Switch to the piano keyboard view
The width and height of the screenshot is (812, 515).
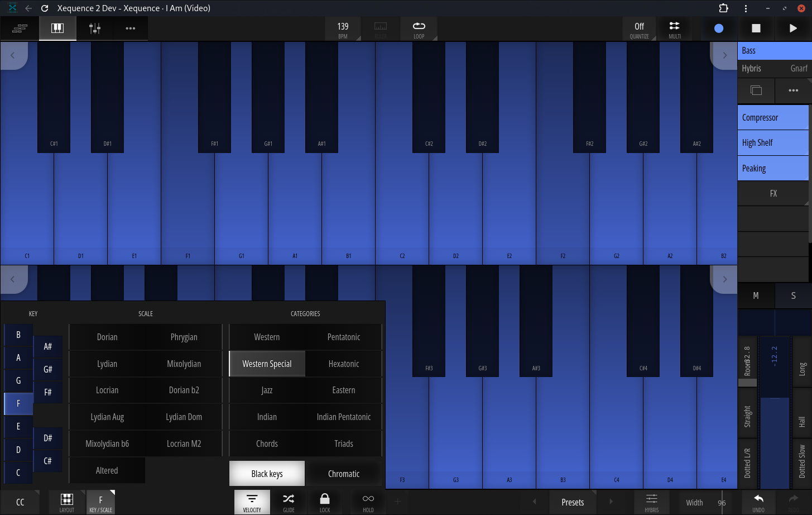[57, 28]
